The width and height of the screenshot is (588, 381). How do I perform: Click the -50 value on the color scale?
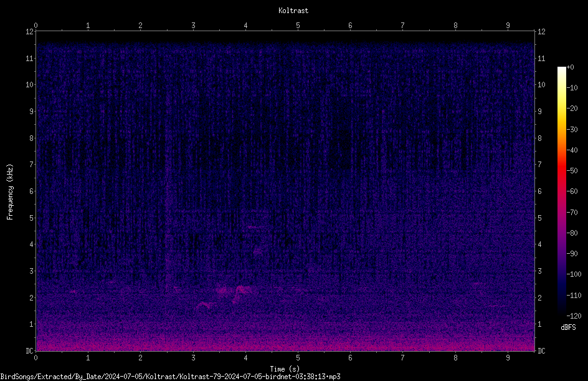pos(572,171)
